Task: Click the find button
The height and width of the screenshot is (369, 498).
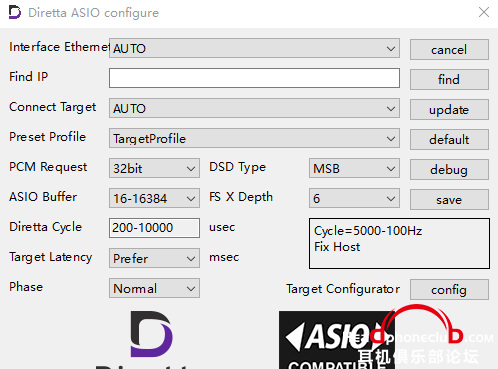Action: pos(449,80)
